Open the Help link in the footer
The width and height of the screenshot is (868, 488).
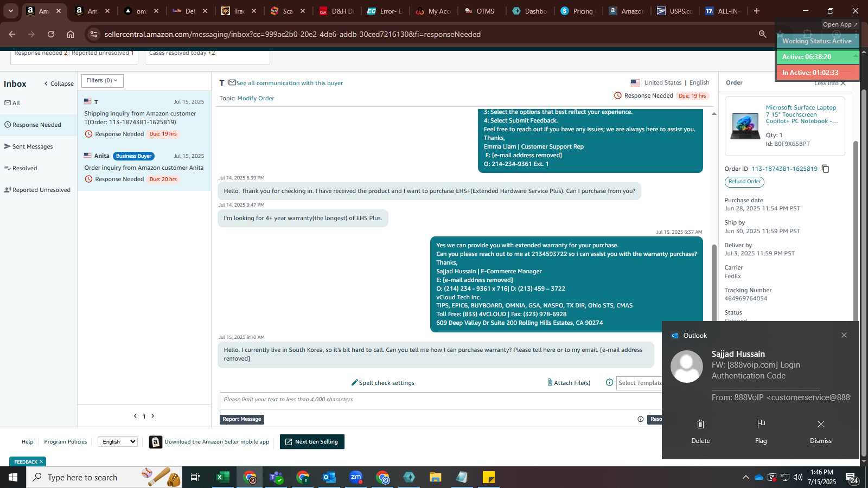(27, 442)
